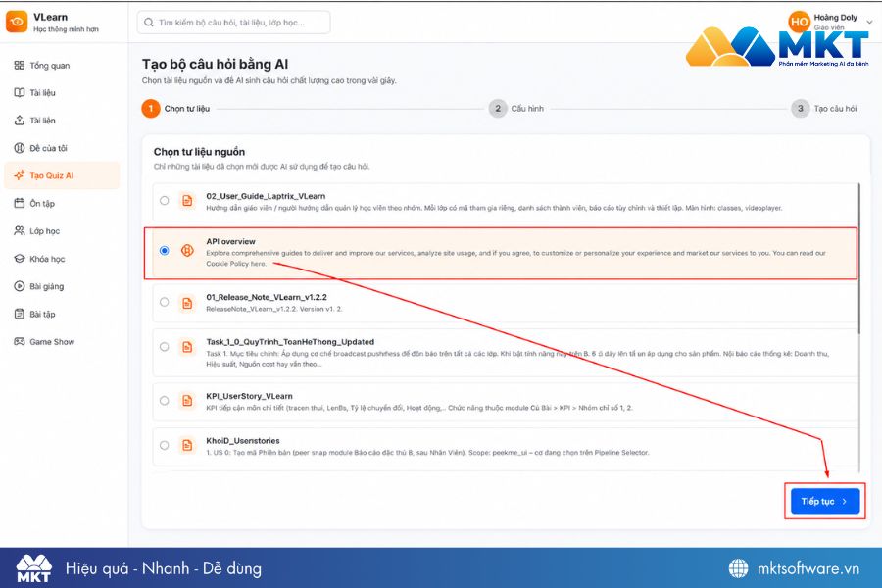This screenshot has height=588, width=882.
Task: Click the Khóa học graduation cap icon
Action: (x=20, y=259)
